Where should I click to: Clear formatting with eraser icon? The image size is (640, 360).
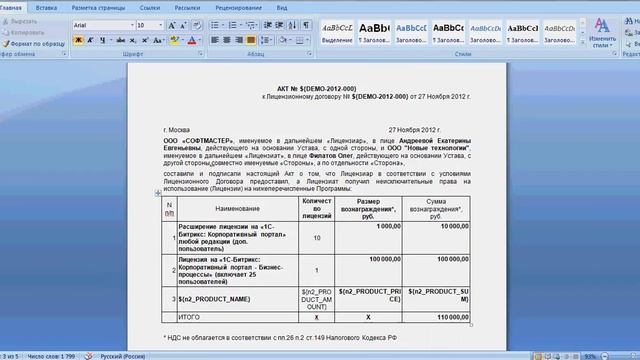pos(197,25)
